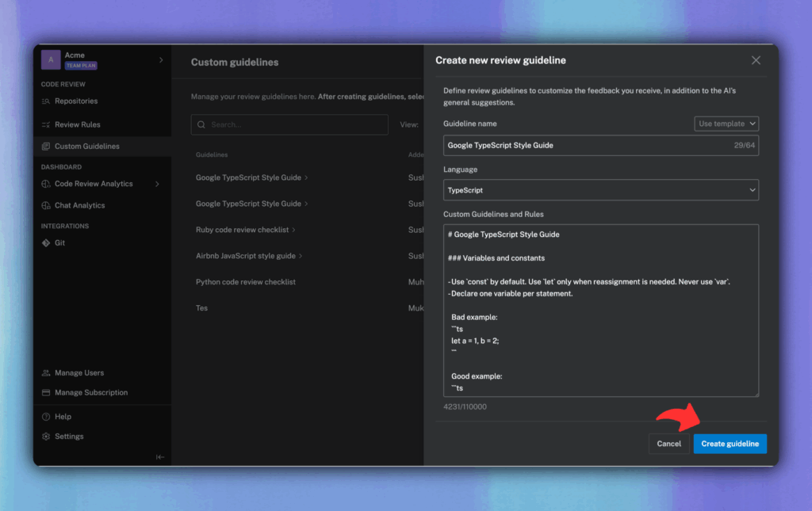Open the Python code review checklist row
This screenshot has height=511, width=812.
[x=246, y=282]
